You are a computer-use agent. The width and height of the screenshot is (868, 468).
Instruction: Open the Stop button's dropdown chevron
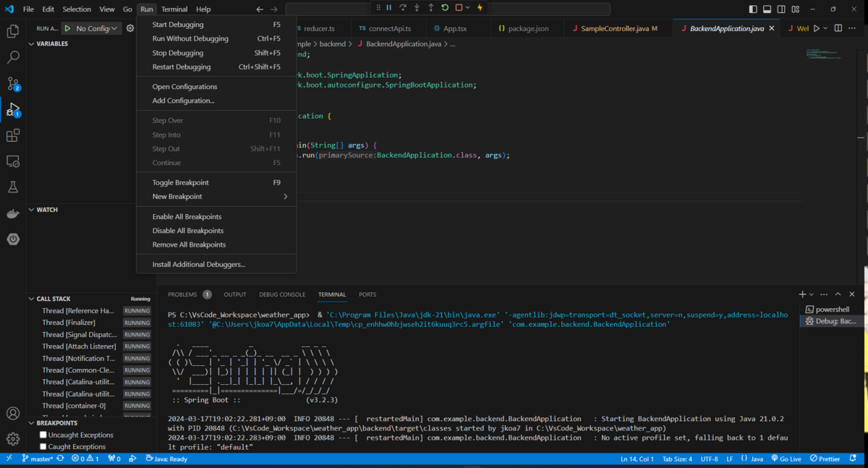(x=467, y=8)
